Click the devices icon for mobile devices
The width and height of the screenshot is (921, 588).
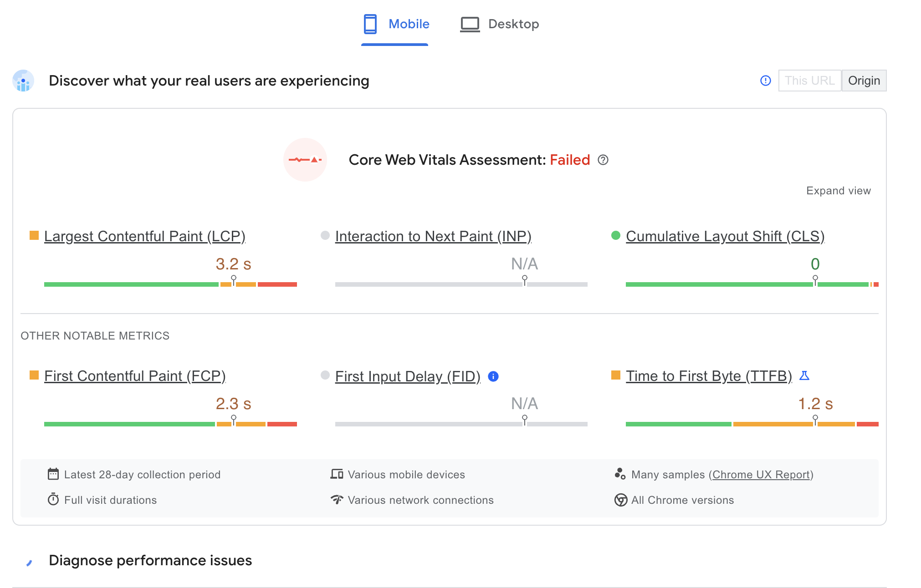[337, 474]
